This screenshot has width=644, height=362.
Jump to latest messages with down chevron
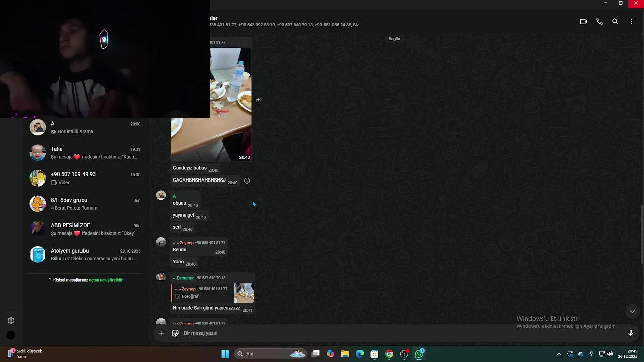632,312
